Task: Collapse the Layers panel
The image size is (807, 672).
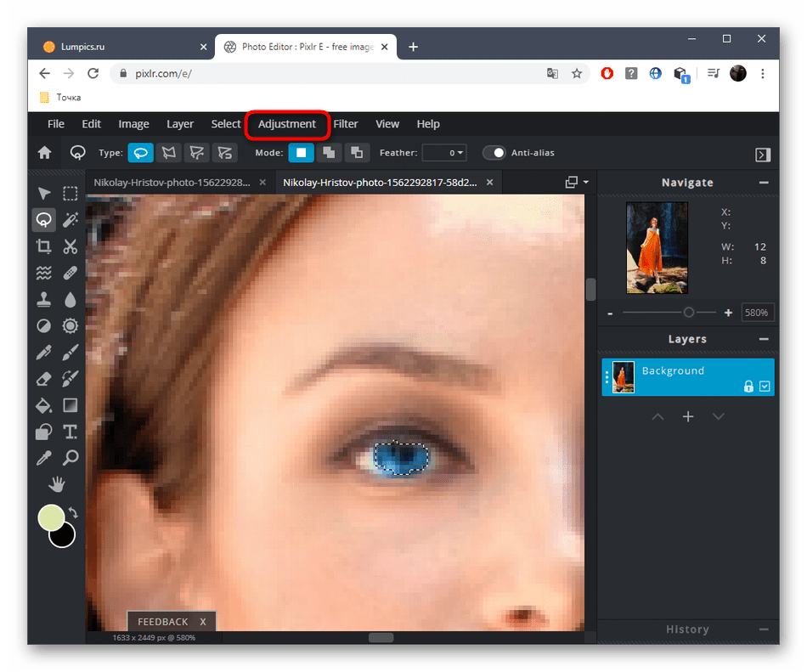Action: [x=764, y=339]
